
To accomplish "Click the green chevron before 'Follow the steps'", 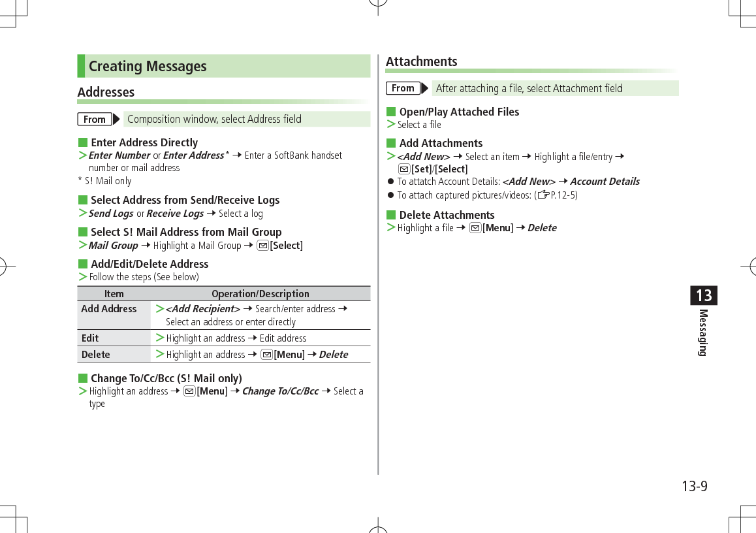I will click(83, 277).
